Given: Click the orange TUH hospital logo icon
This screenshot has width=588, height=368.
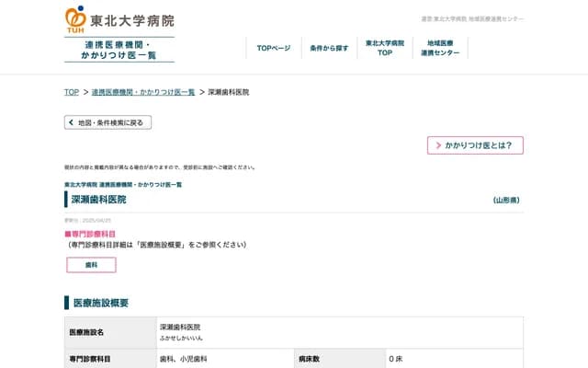Looking at the screenshot, I should (75, 19).
